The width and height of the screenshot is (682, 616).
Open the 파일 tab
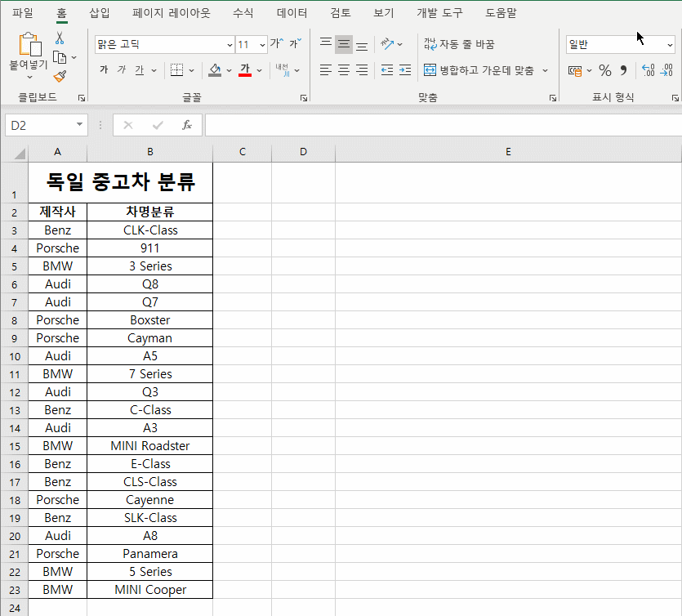coord(23,13)
